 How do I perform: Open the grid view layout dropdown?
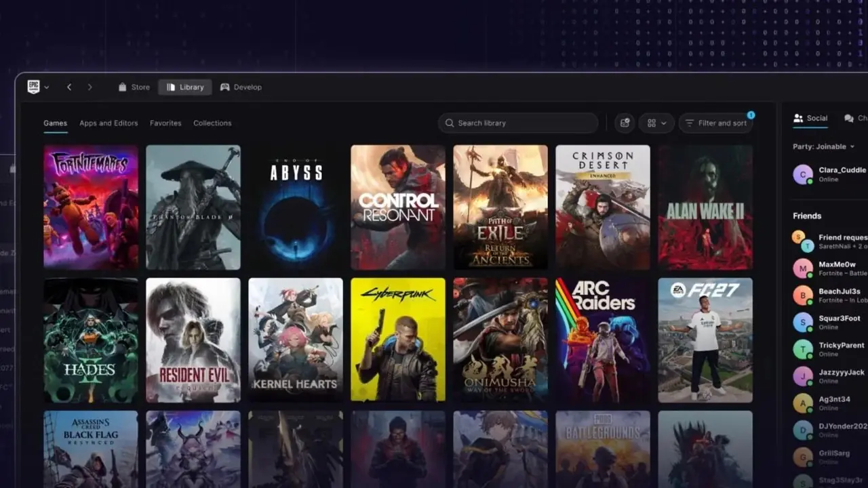pos(656,123)
